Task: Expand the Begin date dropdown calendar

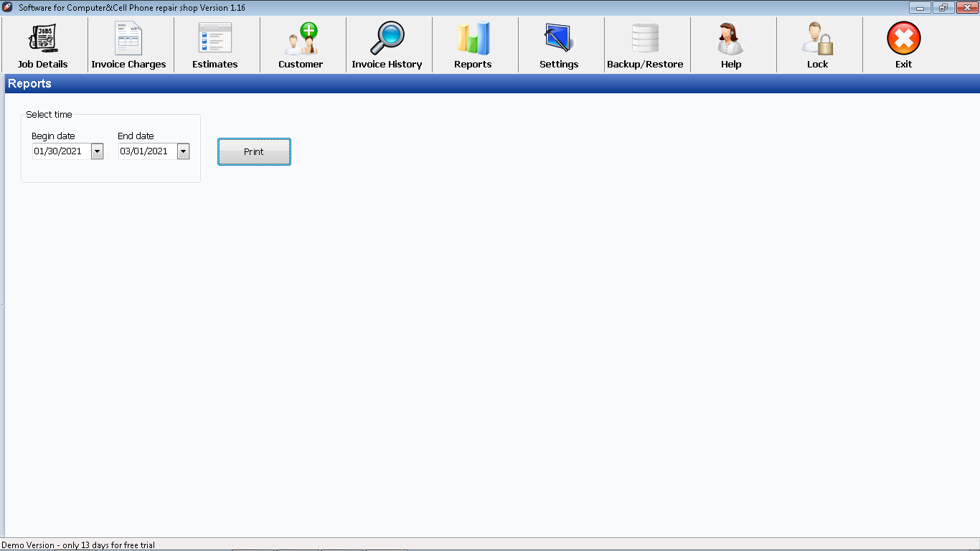Action: pyautogui.click(x=97, y=151)
